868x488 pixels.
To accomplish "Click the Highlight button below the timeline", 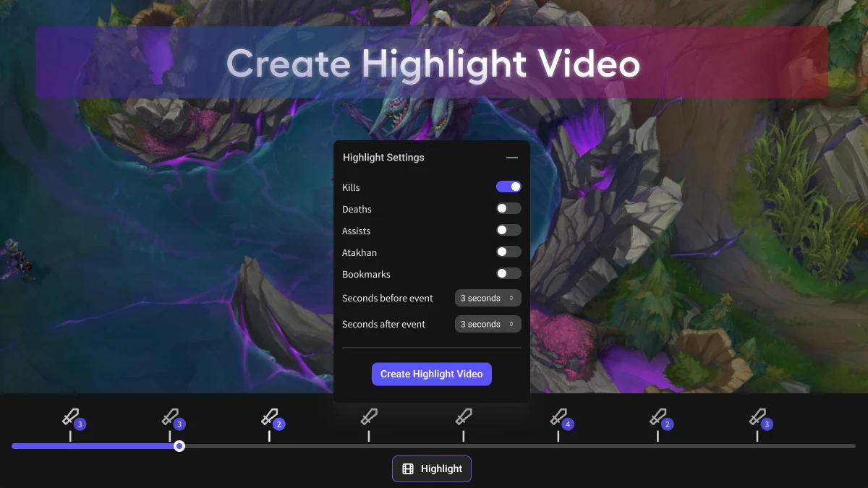I will (432, 468).
